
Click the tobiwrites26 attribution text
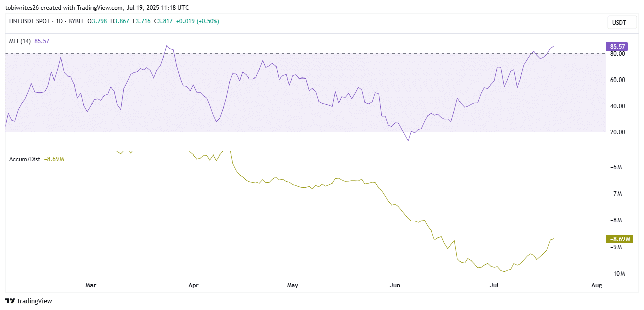tap(23, 7)
